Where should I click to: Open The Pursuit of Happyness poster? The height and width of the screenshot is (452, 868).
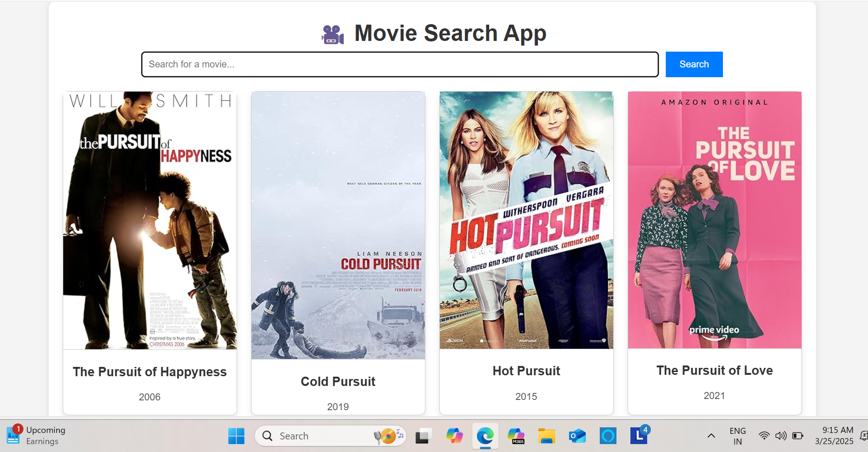[x=150, y=220]
